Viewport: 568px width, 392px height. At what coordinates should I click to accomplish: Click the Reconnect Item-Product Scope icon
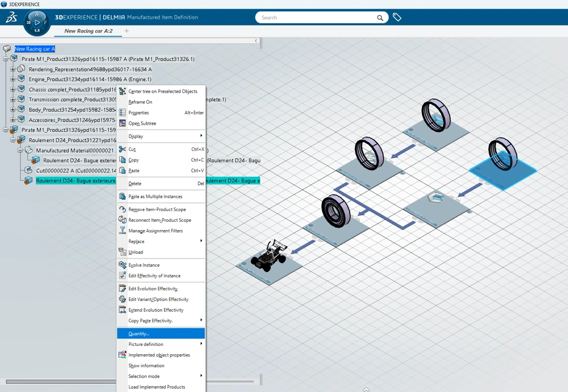122,220
